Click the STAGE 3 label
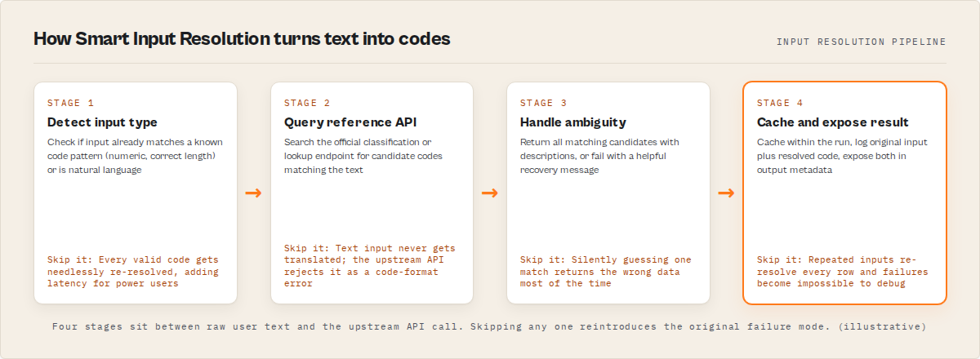 [543, 103]
